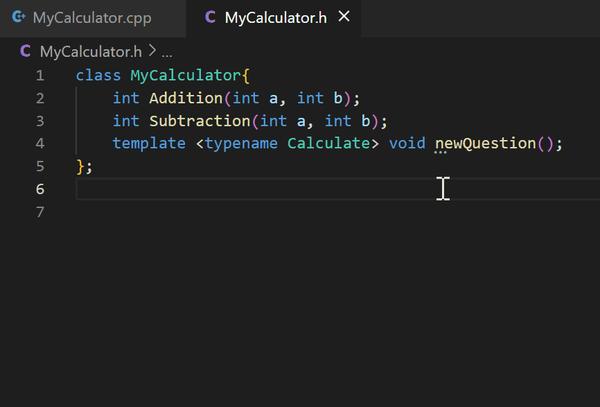Image resolution: width=600 pixels, height=407 pixels.
Task: Expand the breadcrumb ellipsis symbol list
Action: click(x=167, y=51)
